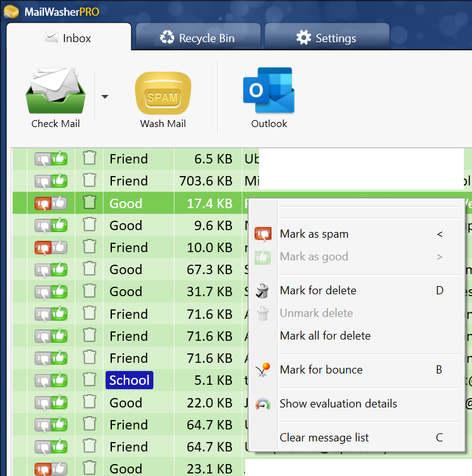The width and height of the screenshot is (472, 476).
Task: Click the Good label in the 22.0 KB row
Action: coord(126,403)
